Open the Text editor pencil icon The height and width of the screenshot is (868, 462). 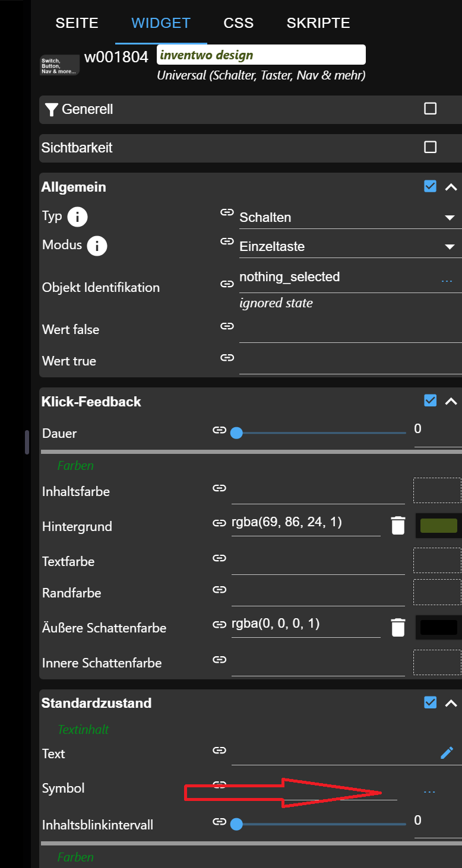(447, 753)
